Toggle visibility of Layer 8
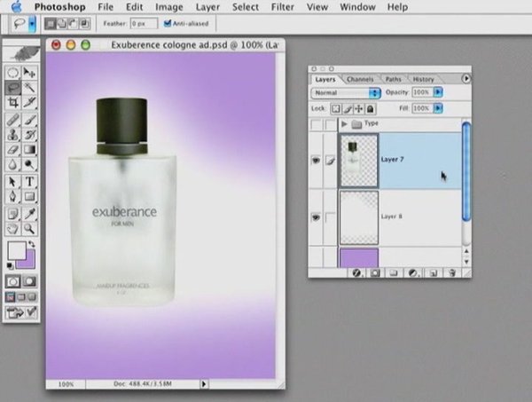Image resolution: width=532 pixels, height=402 pixels. click(317, 217)
